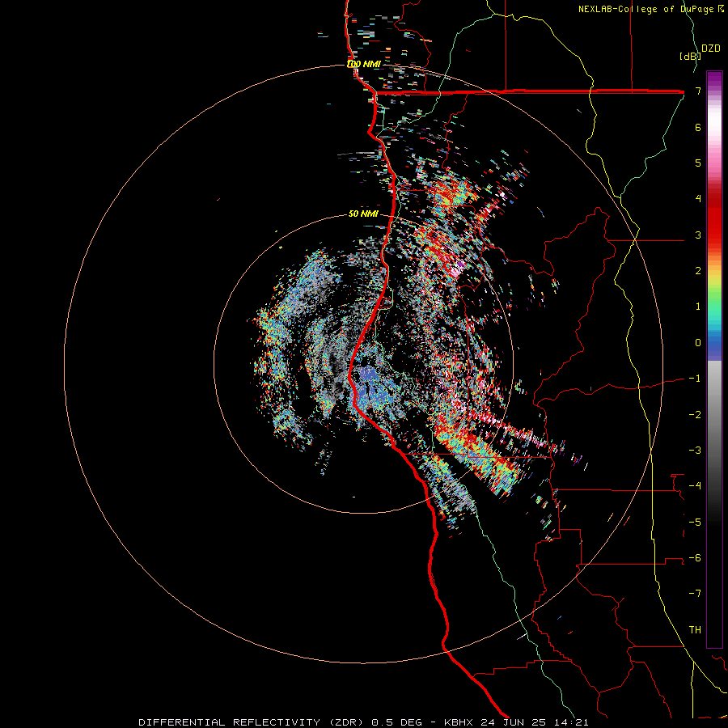Click the 6 value on color scale
This screenshot has height=728, width=728.
click(698, 127)
